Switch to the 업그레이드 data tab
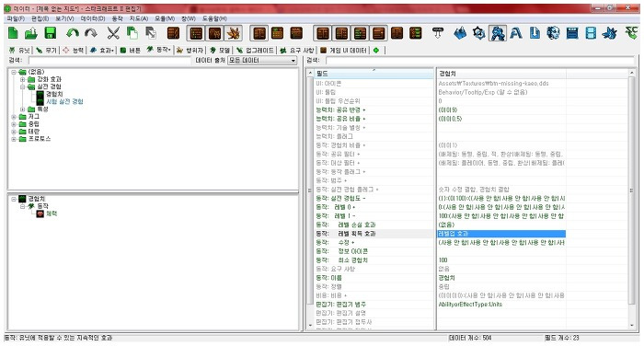This screenshot has height=346, width=644. [x=255, y=50]
